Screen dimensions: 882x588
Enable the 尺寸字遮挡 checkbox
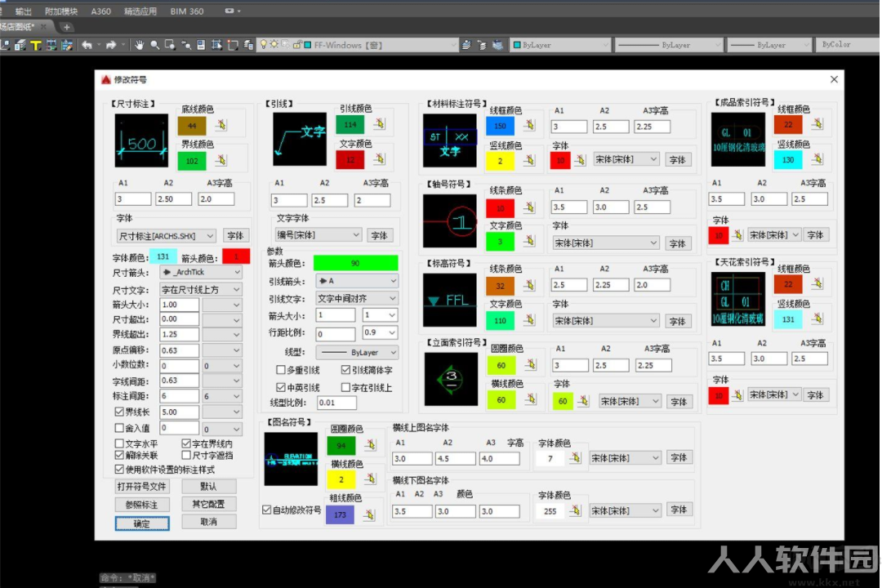(186, 455)
